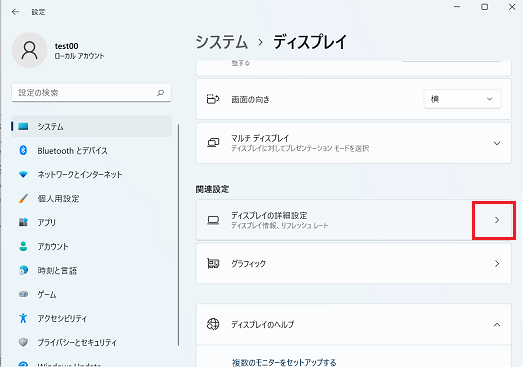Go back with the back arrow
This screenshot has height=367, width=523.
pos(15,12)
